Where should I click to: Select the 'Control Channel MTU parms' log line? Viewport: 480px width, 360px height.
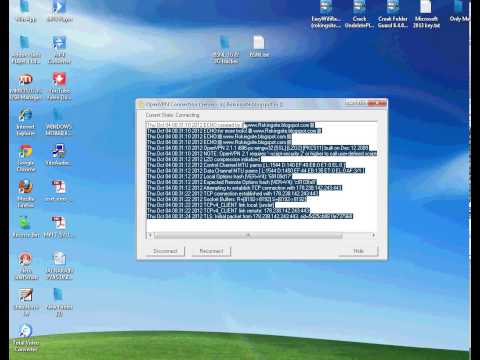coord(246,165)
